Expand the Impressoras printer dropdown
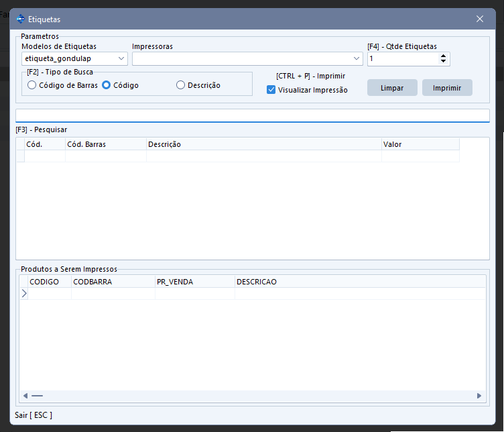Screen dimensions: 504x432 (x=357, y=59)
